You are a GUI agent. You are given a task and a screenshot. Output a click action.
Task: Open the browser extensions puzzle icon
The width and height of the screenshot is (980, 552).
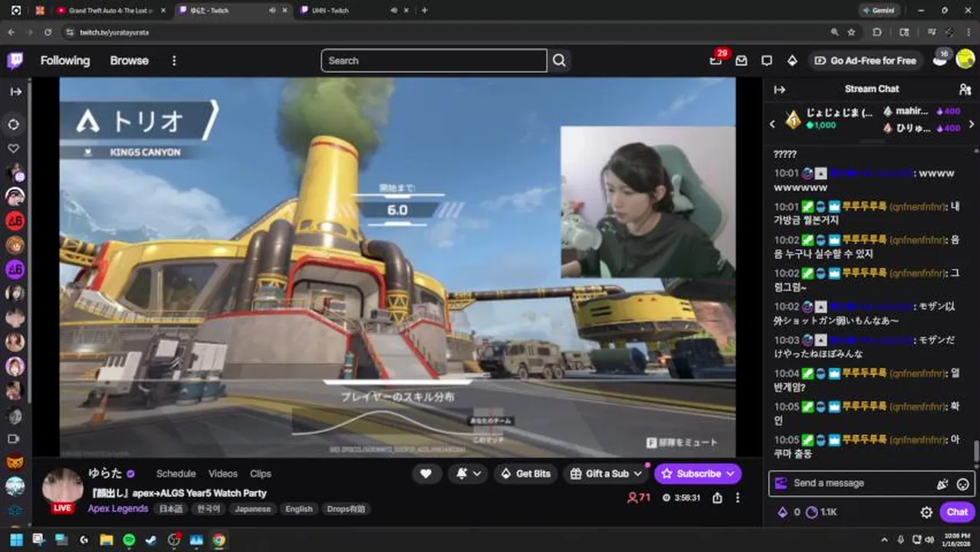tap(877, 32)
